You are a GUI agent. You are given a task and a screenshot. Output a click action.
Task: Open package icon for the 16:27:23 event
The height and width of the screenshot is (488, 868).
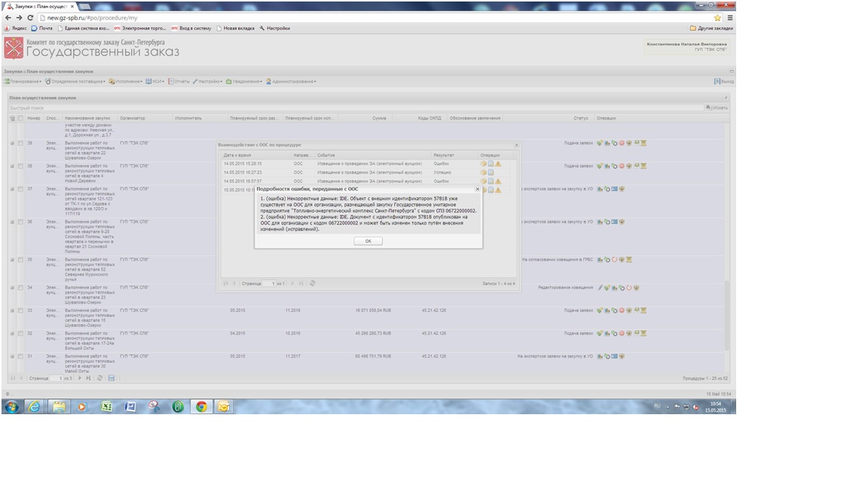483,172
